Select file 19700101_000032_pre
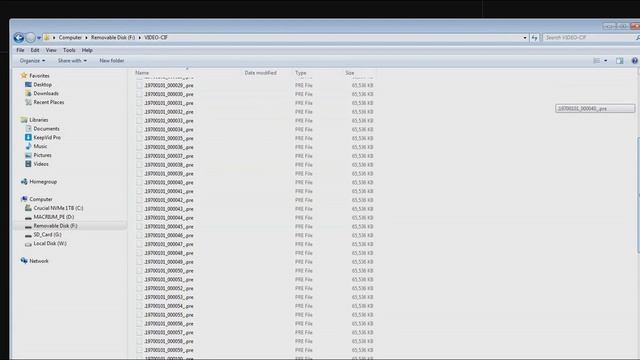The height and width of the screenshot is (360, 640). coord(169,112)
